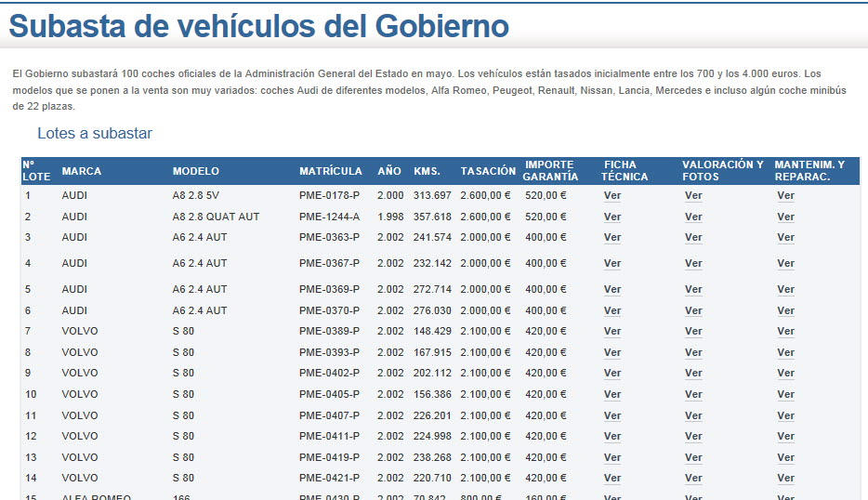Click the KMS. column header

427,171
